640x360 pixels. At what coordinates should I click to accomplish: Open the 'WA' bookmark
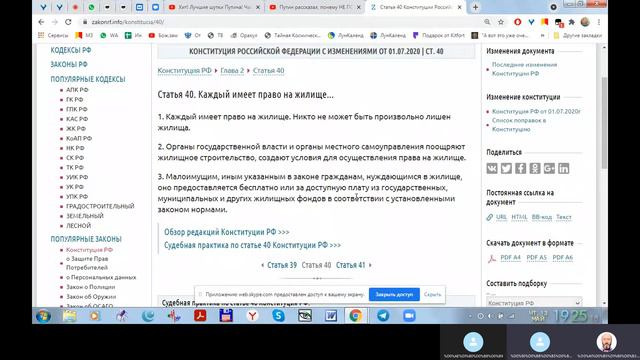pyautogui.click(x=109, y=36)
